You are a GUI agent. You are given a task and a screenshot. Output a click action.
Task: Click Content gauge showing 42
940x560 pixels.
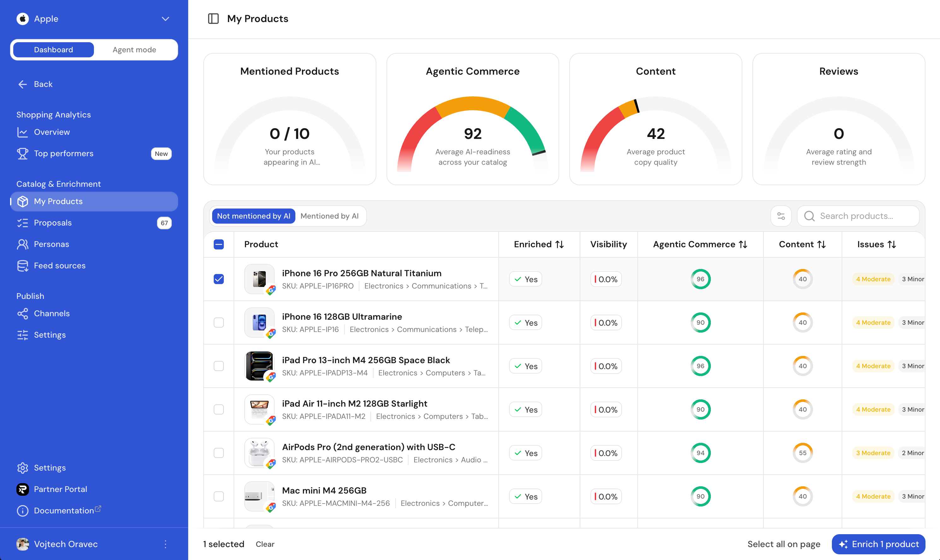(655, 133)
